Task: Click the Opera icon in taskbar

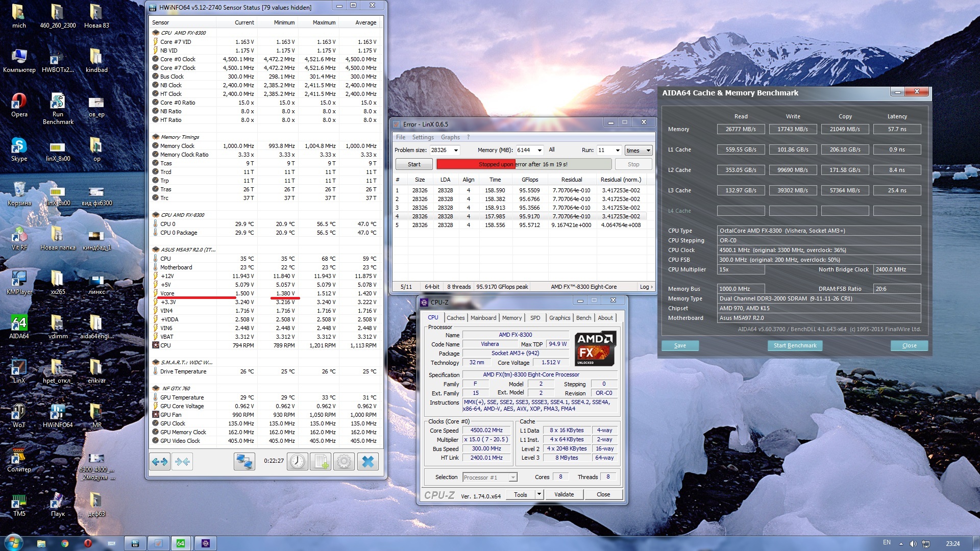Action: point(88,543)
